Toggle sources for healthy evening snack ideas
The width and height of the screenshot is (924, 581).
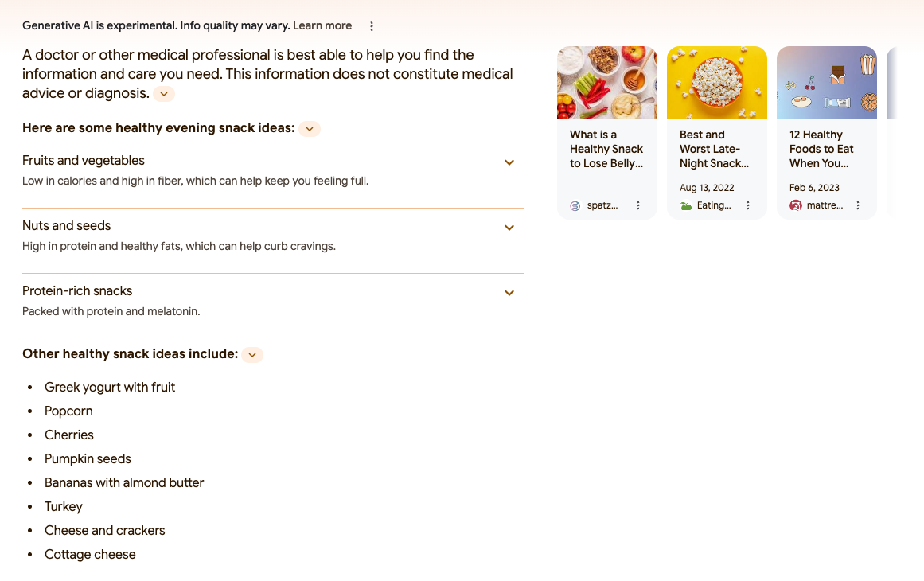[x=310, y=128]
